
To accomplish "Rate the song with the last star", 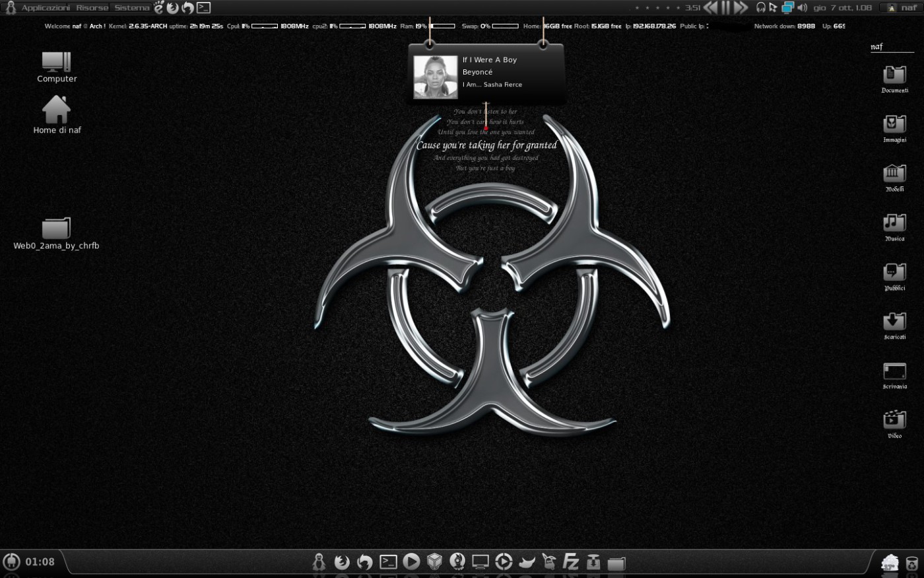I will pos(678,8).
